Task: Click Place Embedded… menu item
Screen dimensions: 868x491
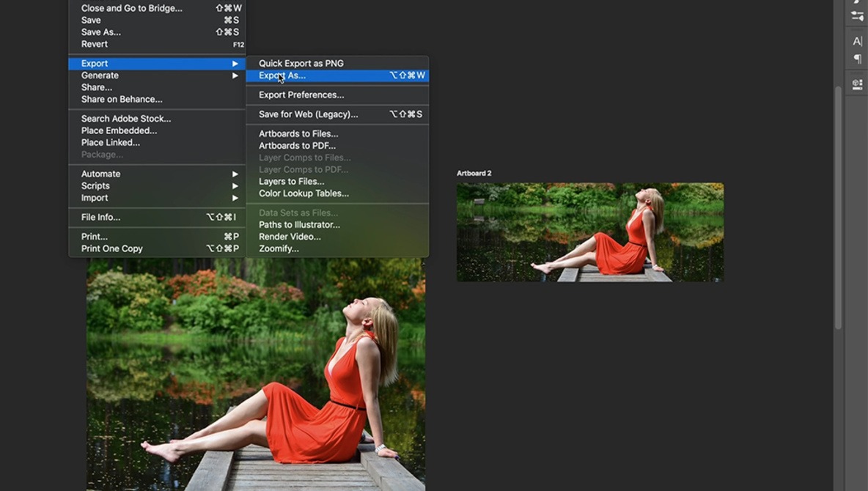Action: point(119,130)
